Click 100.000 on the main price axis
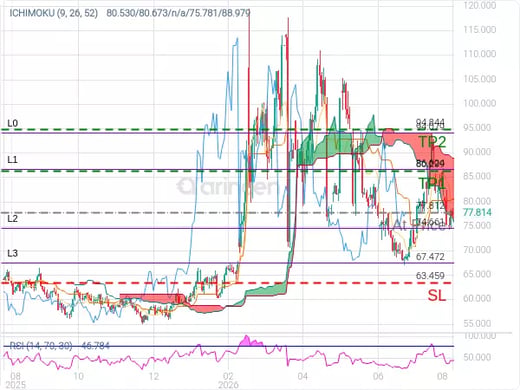Screen dimensions: 520x390 pos(479,103)
